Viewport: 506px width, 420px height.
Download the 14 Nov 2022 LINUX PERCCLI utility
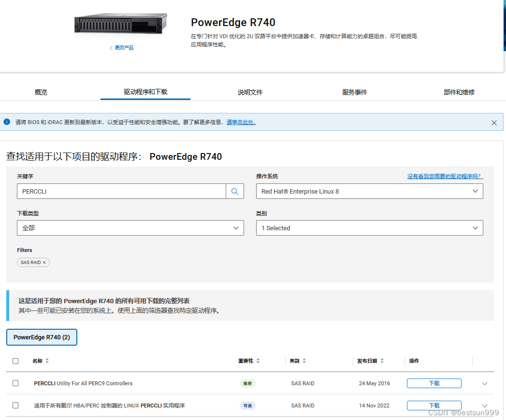pos(434,405)
